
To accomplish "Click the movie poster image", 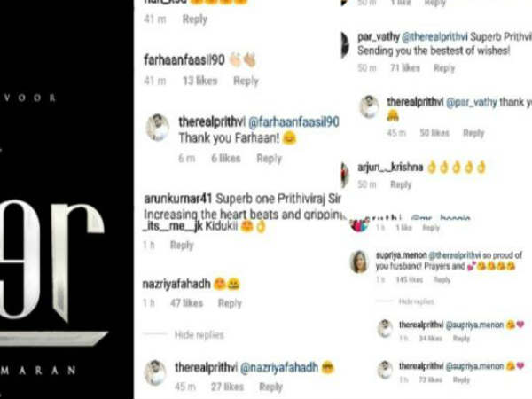I will (66, 199).
